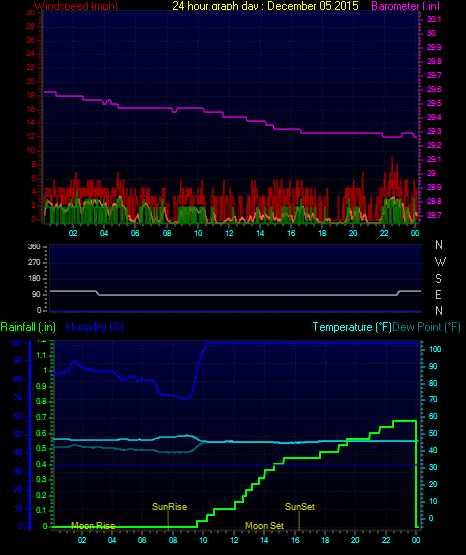This screenshot has height=555, width=466.
Task: Click the 100 humidity axis value
Action: (16, 343)
